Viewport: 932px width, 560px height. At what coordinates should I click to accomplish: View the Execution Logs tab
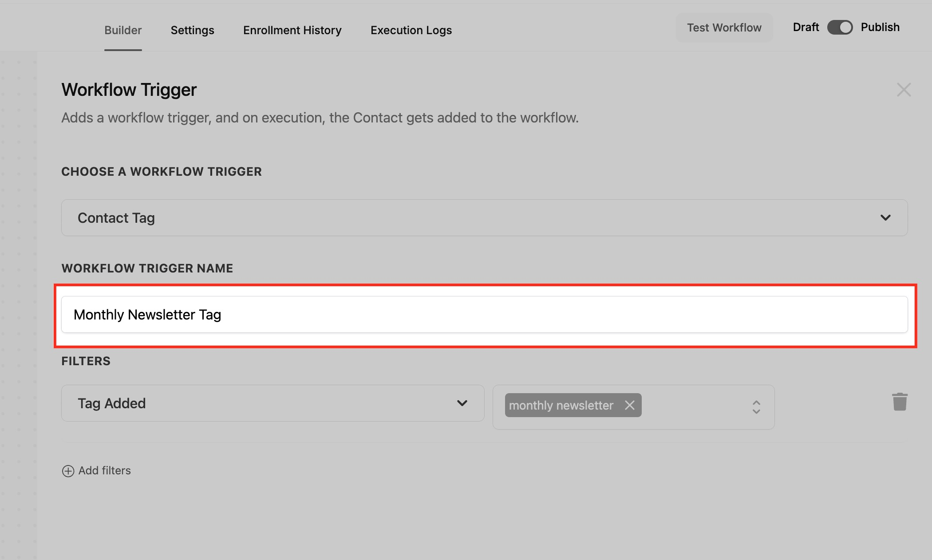coord(411,30)
